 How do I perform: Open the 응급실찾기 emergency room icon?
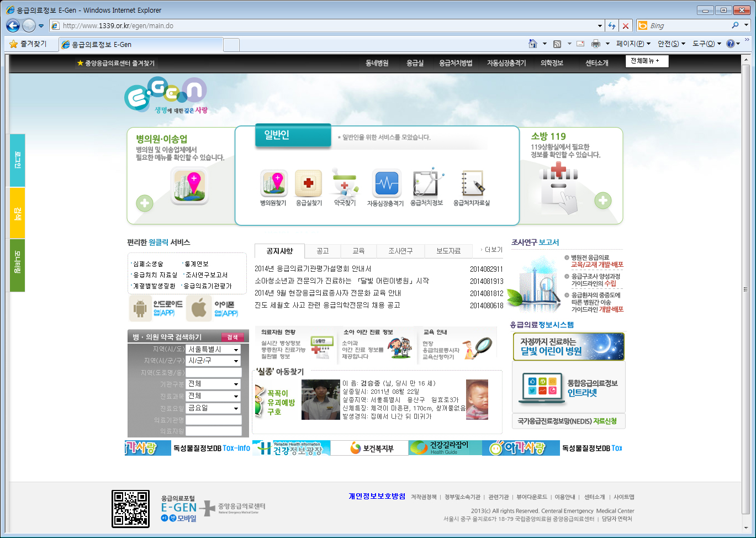308,183
